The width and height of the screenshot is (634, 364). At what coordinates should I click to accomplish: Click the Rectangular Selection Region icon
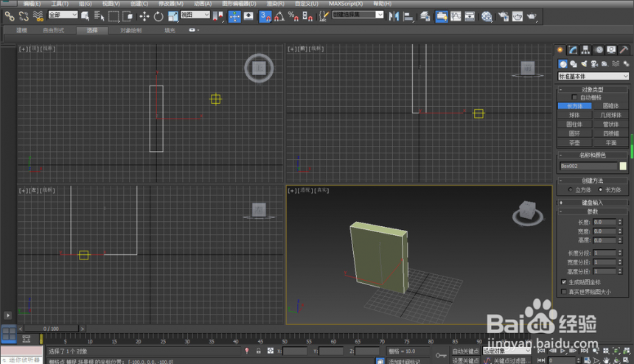[x=114, y=16]
